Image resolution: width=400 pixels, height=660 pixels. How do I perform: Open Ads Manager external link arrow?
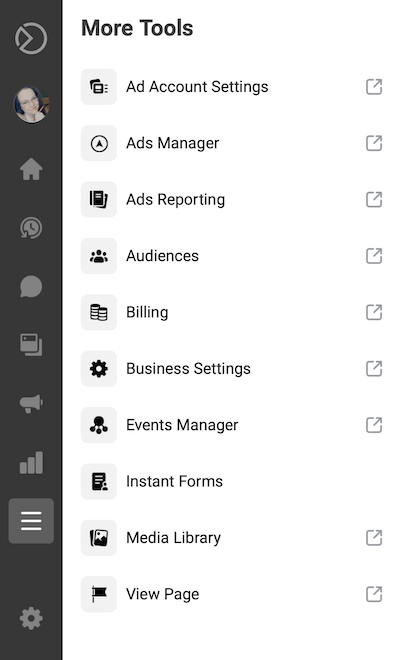pos(374,143)
